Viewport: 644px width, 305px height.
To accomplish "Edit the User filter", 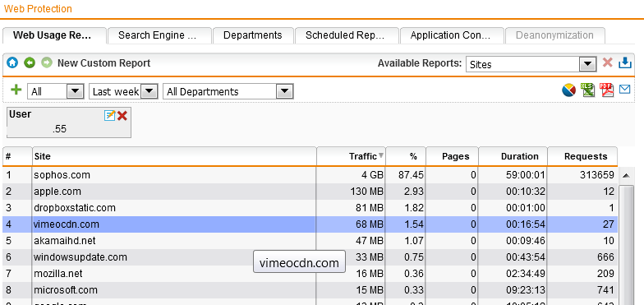I will click(110, 116).
